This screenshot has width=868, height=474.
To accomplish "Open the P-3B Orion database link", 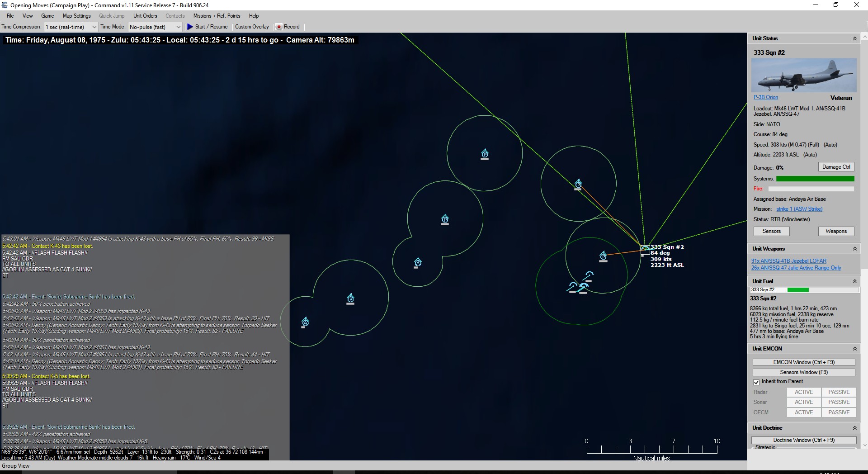I will 766,97.
